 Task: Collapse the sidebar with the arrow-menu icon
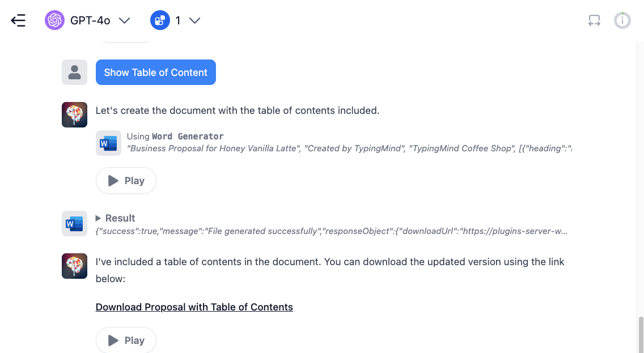(18, 20)
